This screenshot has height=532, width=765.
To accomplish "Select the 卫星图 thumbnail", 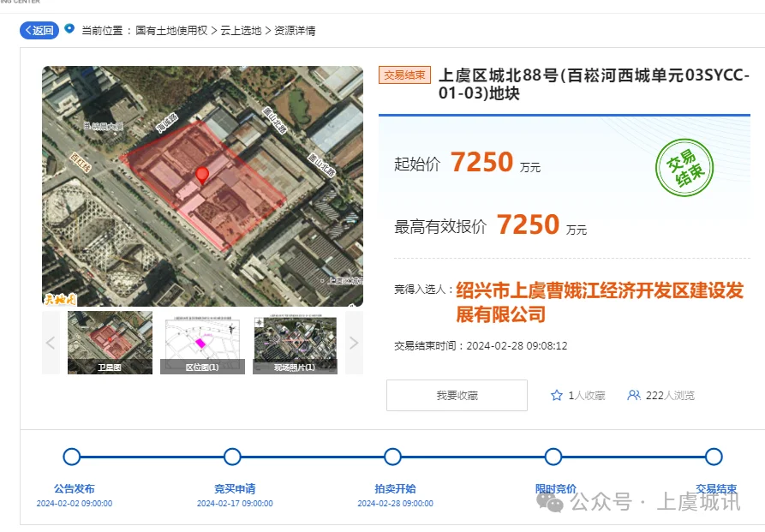I will [x=110, y=343].
